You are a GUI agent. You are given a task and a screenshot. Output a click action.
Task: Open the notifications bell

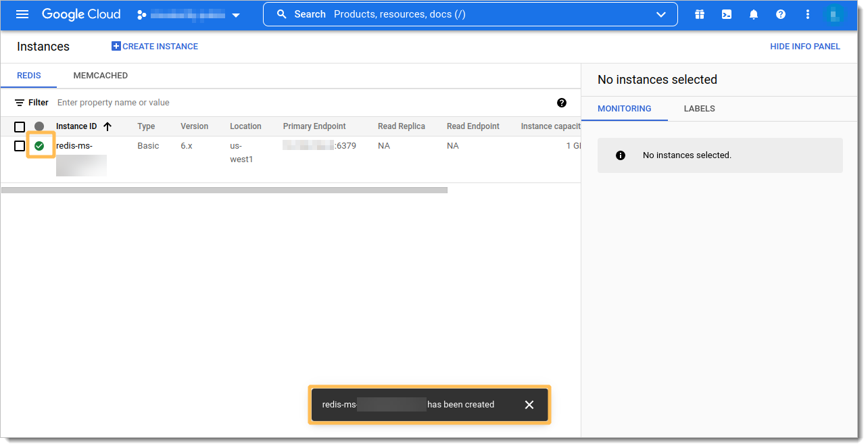754,14
